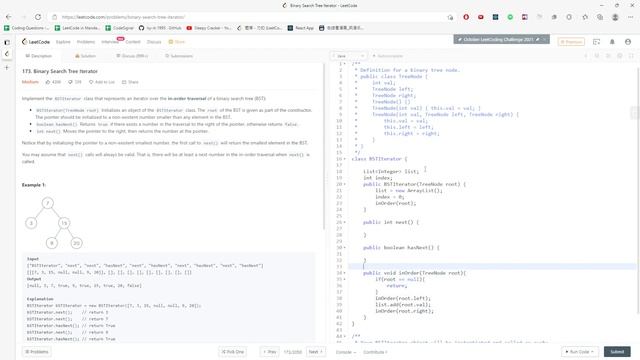Open the dark teal square extension icon

(496, 17)
